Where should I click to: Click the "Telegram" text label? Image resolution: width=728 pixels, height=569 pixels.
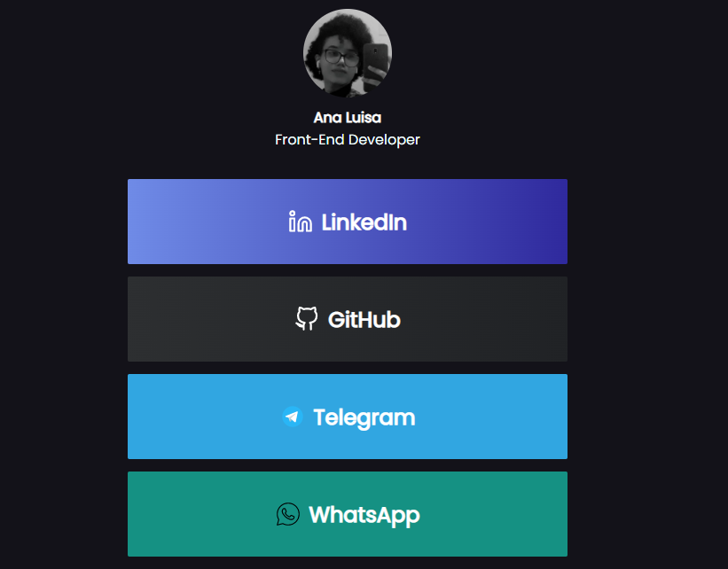coord(364,417)
